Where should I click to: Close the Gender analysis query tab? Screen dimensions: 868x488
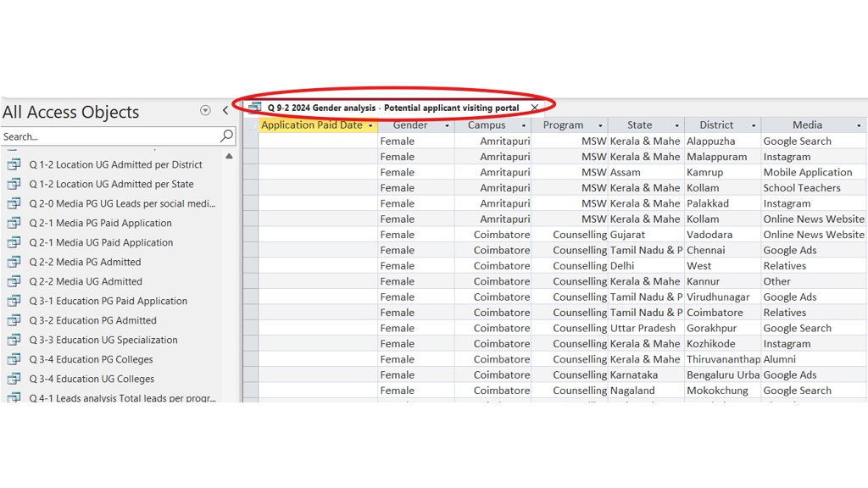(x=534, y=108)
